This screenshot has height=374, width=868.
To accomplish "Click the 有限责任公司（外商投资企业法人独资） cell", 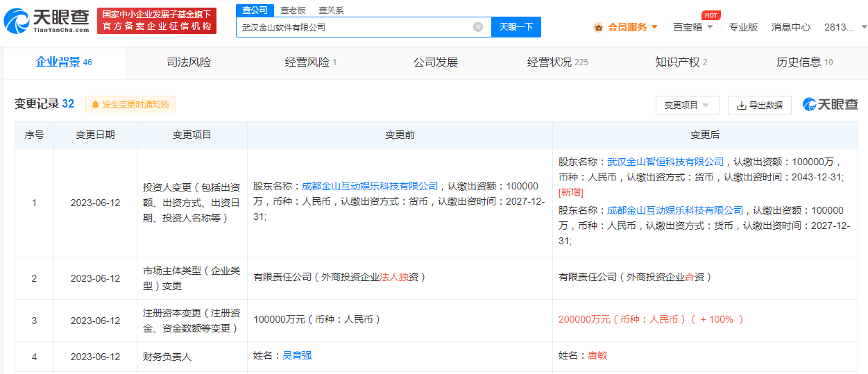I will coord(400,278).
